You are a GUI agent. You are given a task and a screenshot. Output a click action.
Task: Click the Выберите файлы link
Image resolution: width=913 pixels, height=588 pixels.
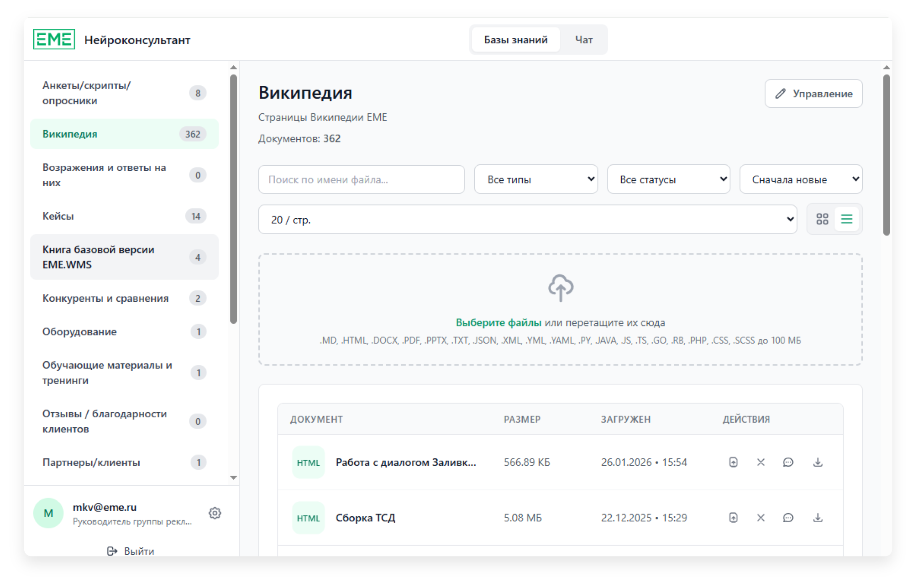point(498,323)
